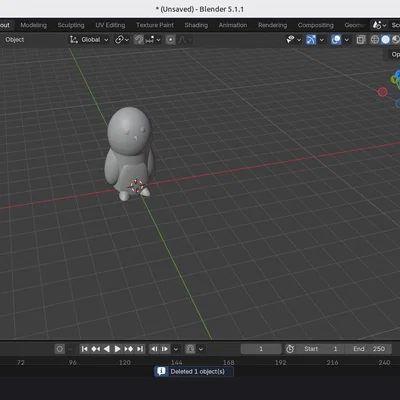
Task: Select solid shading mode icon
Action: click(385, 40)
